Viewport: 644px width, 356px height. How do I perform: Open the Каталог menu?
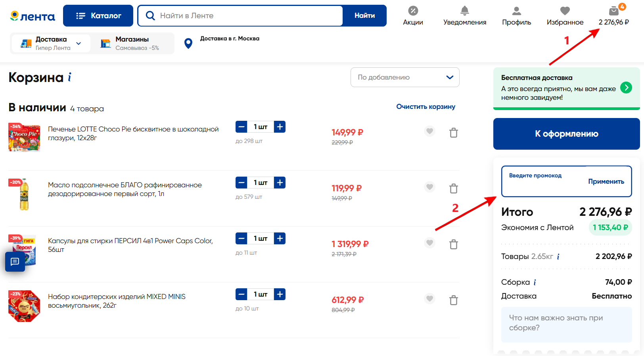98,16
